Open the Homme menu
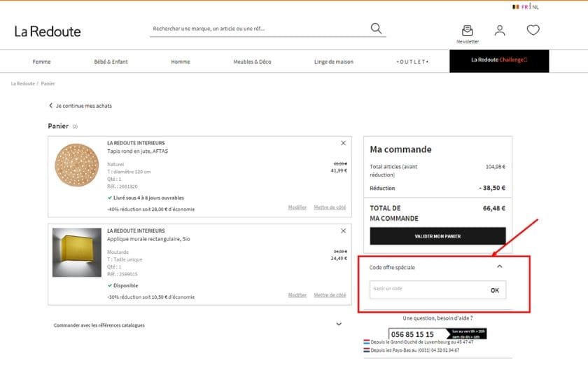588x368 pixels. (x=181, y=62)
